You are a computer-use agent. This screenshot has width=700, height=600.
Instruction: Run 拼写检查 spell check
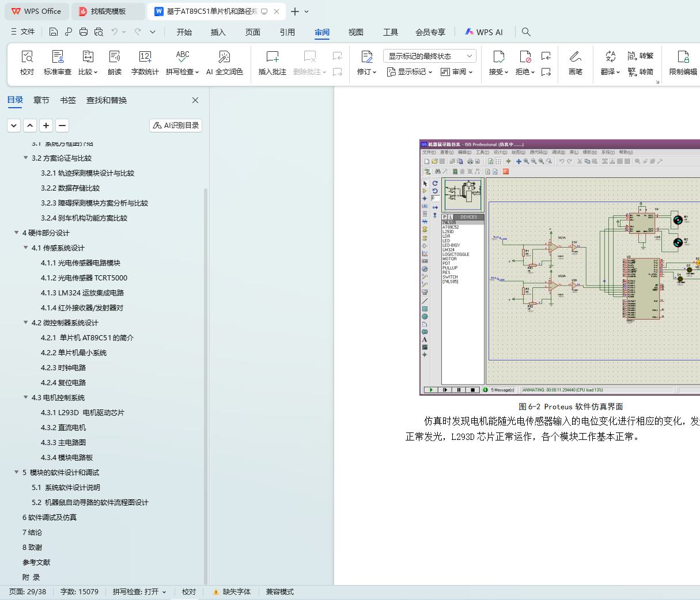click(x=182, y=63)
